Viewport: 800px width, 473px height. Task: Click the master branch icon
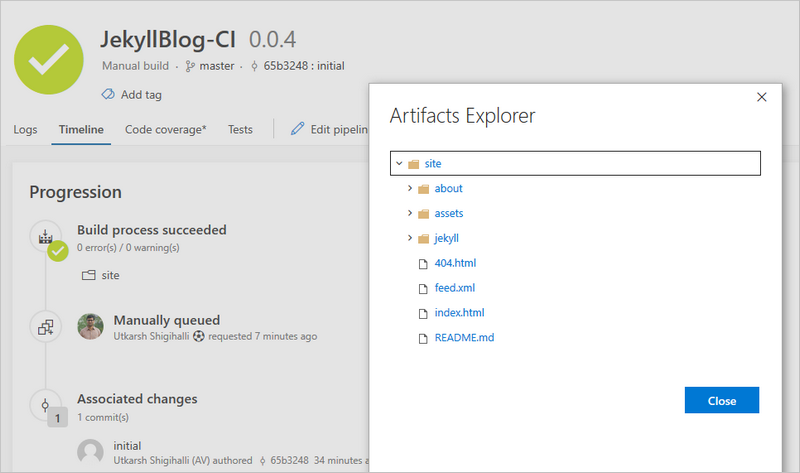[190, 66]
